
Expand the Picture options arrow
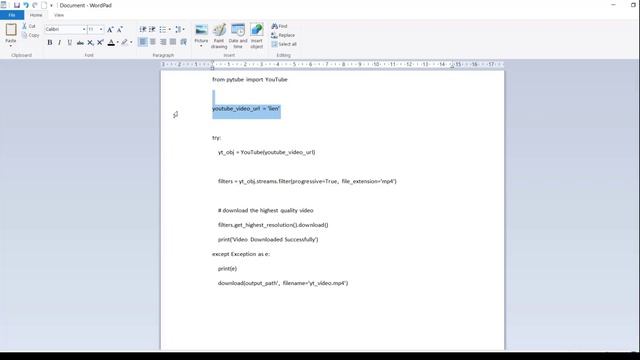201,46
